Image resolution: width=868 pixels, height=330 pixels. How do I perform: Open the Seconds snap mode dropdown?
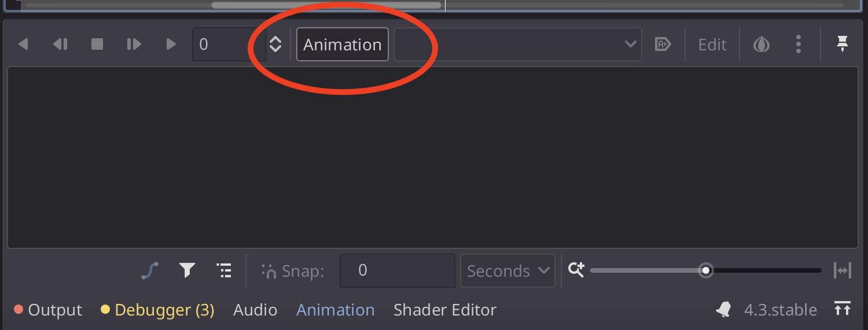[x=507, y=270]
